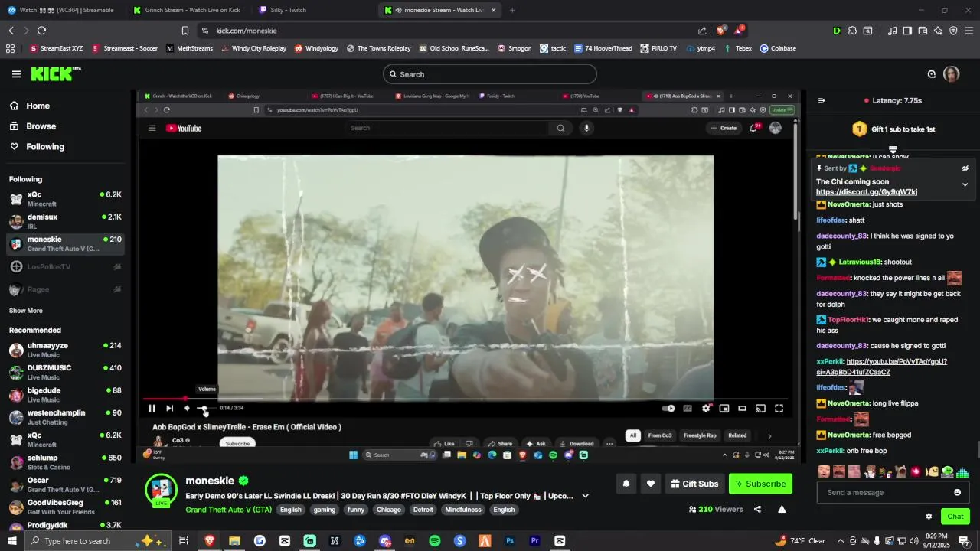
Task: Expand stream title details chevron
Action: (x=585, y=496)
